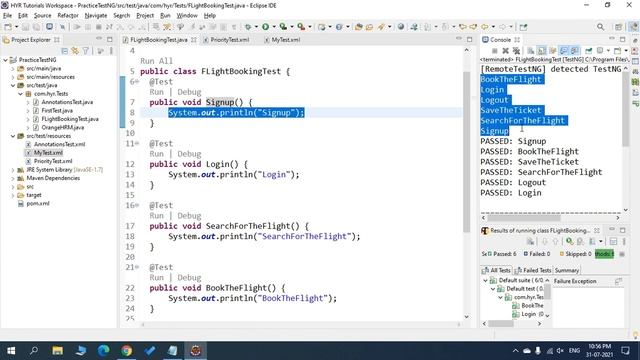Fold the Signup method at line 6
Image resolution: width=640 pixels, height=360 pixels.
click(137, 82)
